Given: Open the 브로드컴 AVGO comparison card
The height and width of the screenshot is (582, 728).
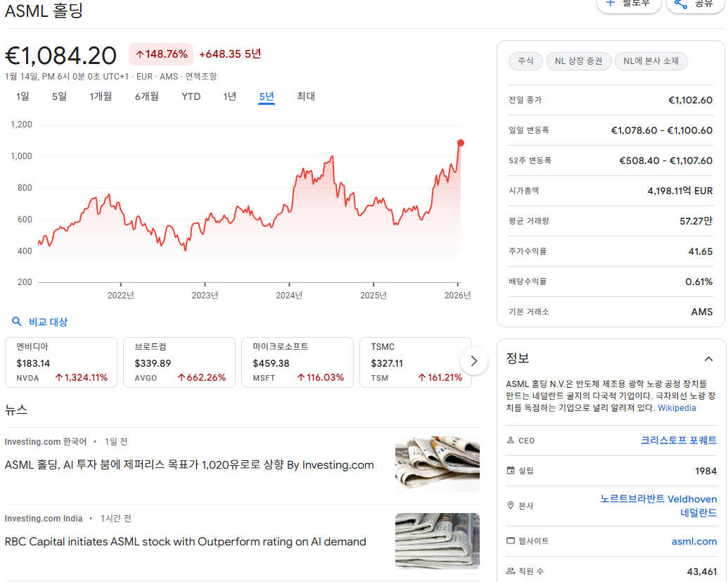Looking at the screenshot, I should coord(179,362).
